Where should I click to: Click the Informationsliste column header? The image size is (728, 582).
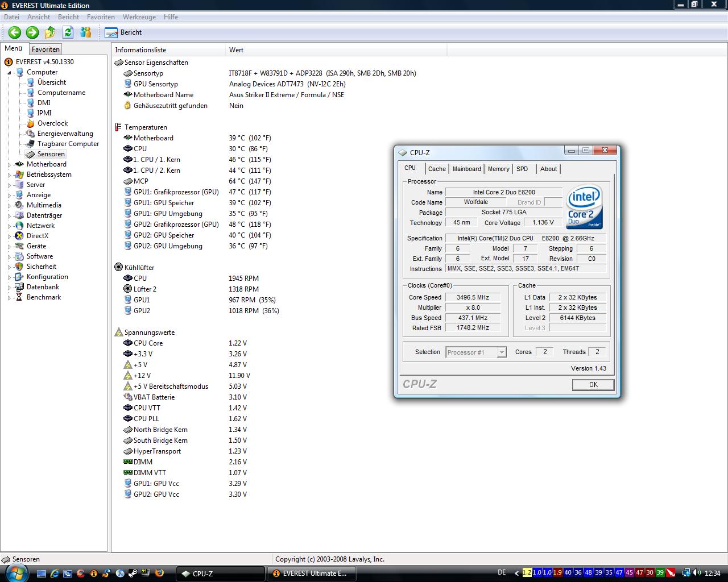pyautogui.click(x=169, y=50)
